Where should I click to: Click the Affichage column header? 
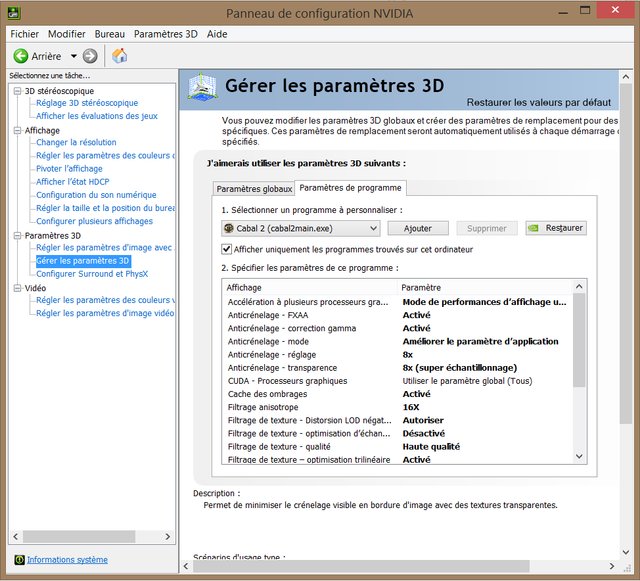pyautogui.click(x=310, y=287)
